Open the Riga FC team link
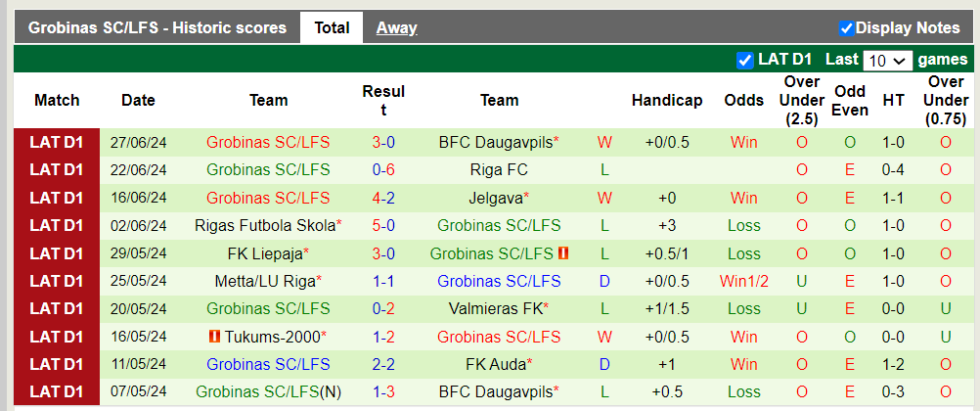The width and height of the screenshot is (980, 411). click(499, 169)
